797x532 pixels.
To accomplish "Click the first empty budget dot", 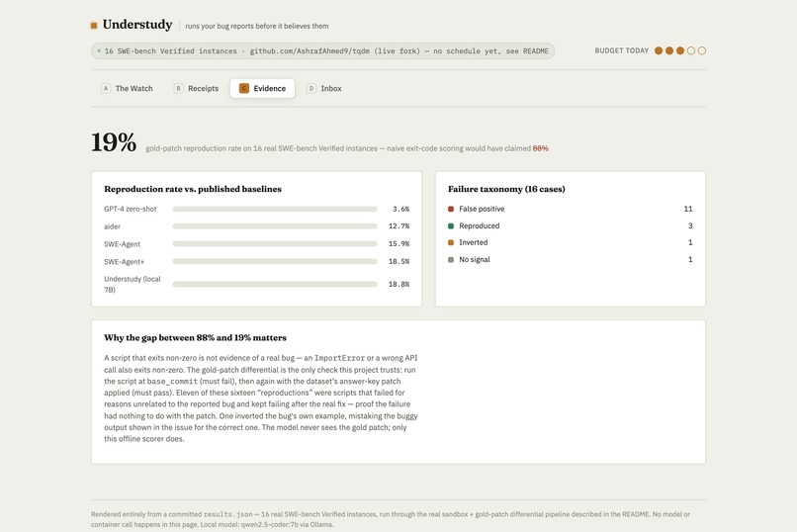I will (x=691, y=50).
